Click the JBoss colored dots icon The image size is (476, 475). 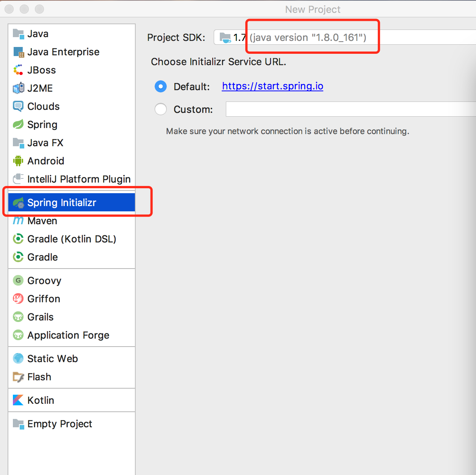[18, 70]
